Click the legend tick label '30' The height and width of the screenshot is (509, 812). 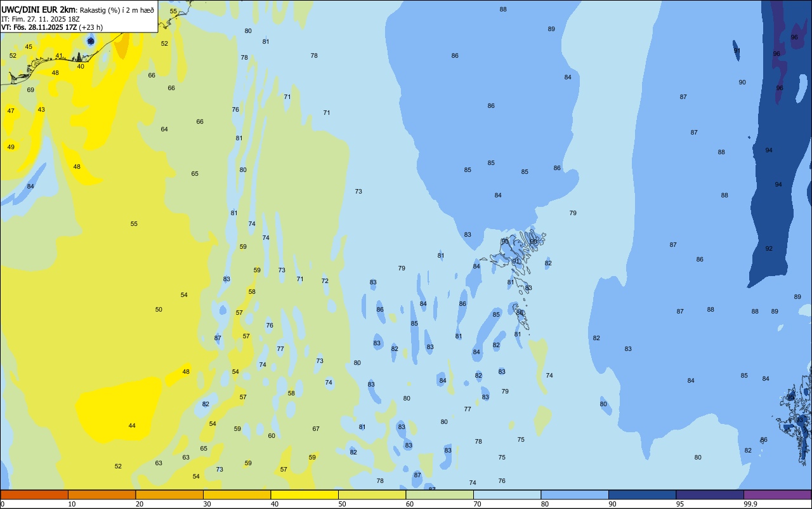tap(207, 504)
